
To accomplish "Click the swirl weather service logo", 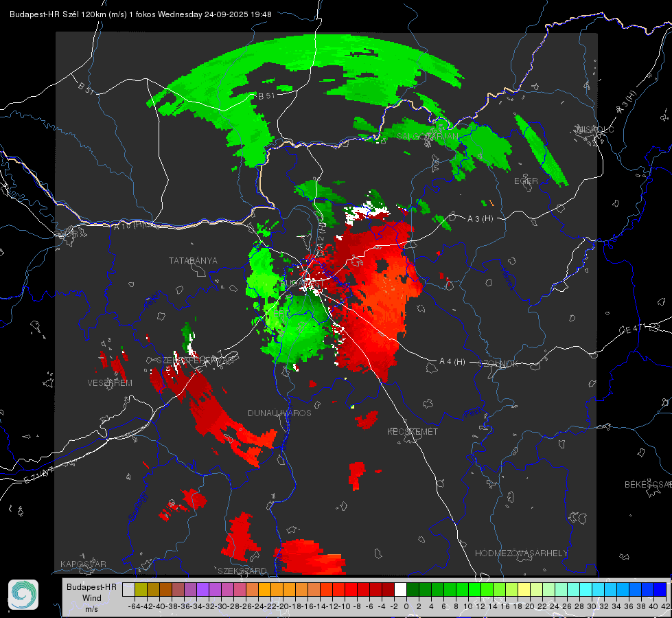I will point(23,594).
